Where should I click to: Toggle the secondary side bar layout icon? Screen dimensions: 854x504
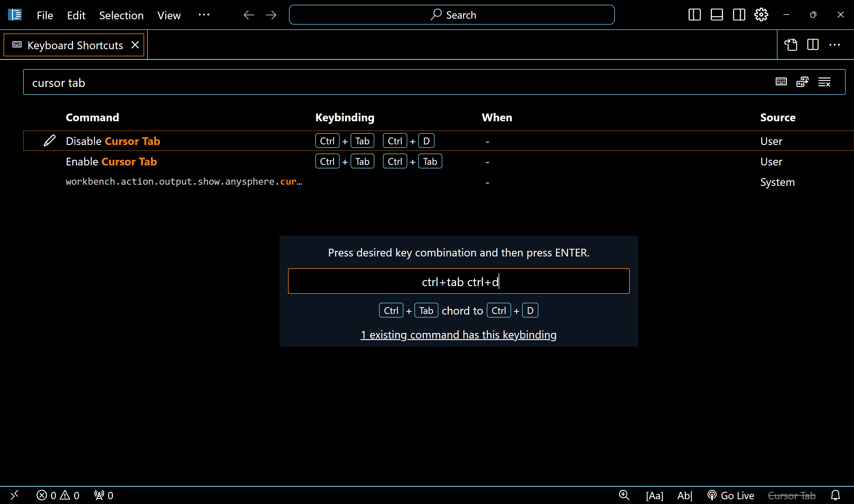pyautogui.click(x=739, y=15)
